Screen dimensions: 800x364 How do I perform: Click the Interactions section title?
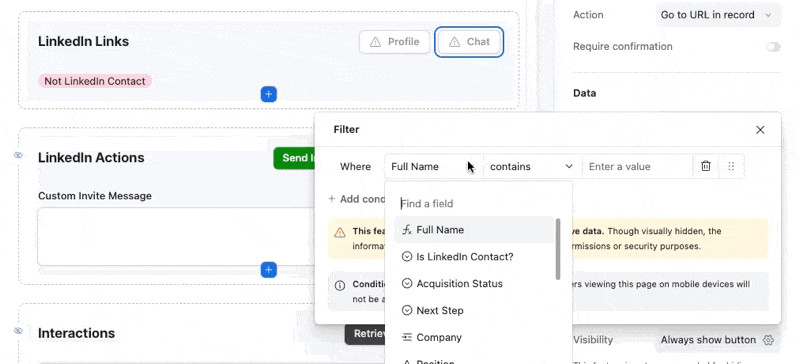point(77,333)
